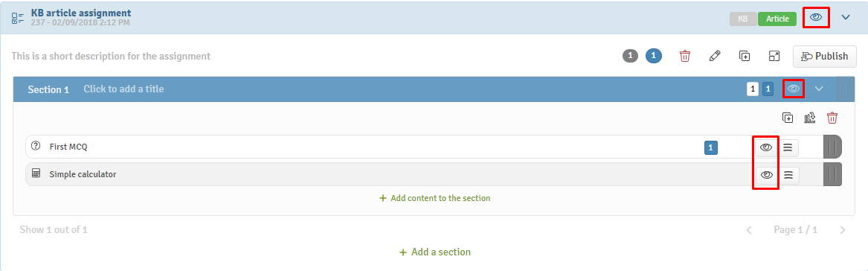Click to add a title for Section 1
The height and width of the screenshot is (271, 868).
[x=123, y=89]
